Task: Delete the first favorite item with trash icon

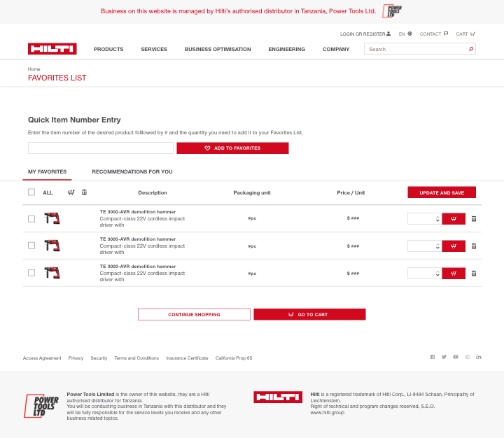Action: coord(474,218)
